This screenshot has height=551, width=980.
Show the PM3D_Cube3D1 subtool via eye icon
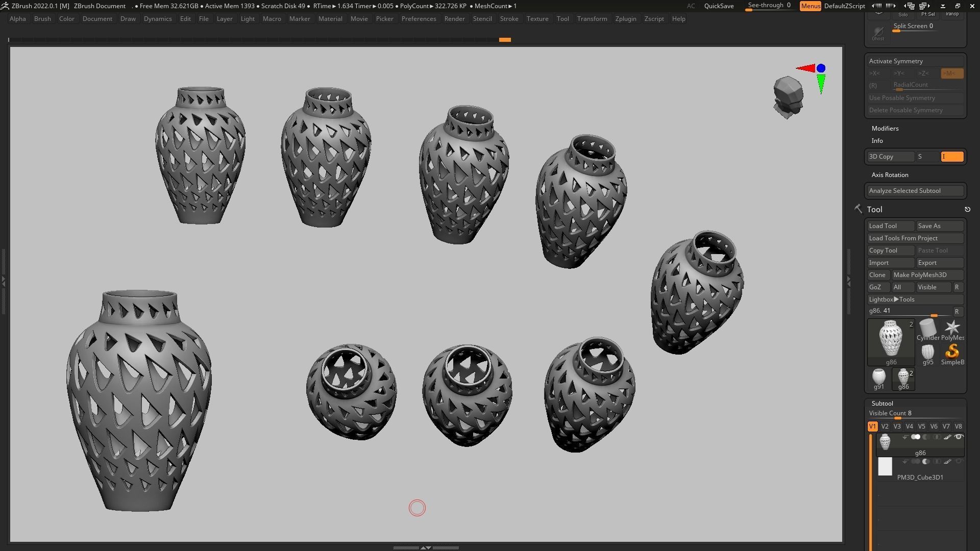(959, 462)
